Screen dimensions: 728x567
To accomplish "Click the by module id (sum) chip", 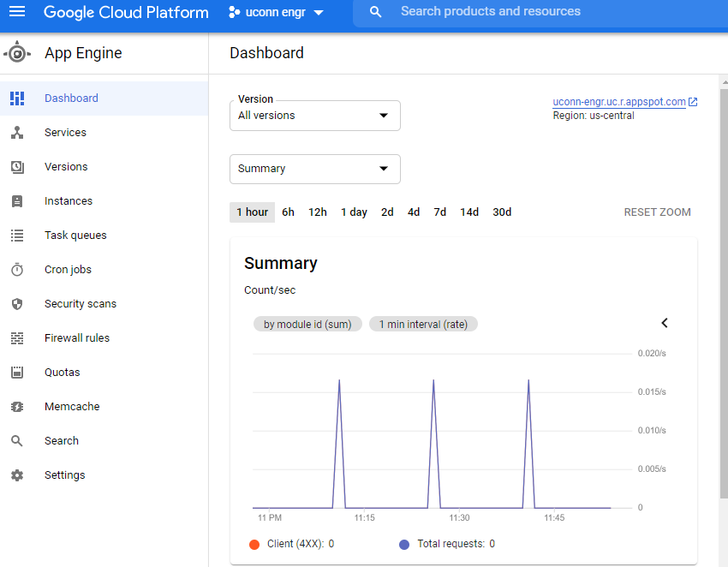I will [307, 324].
